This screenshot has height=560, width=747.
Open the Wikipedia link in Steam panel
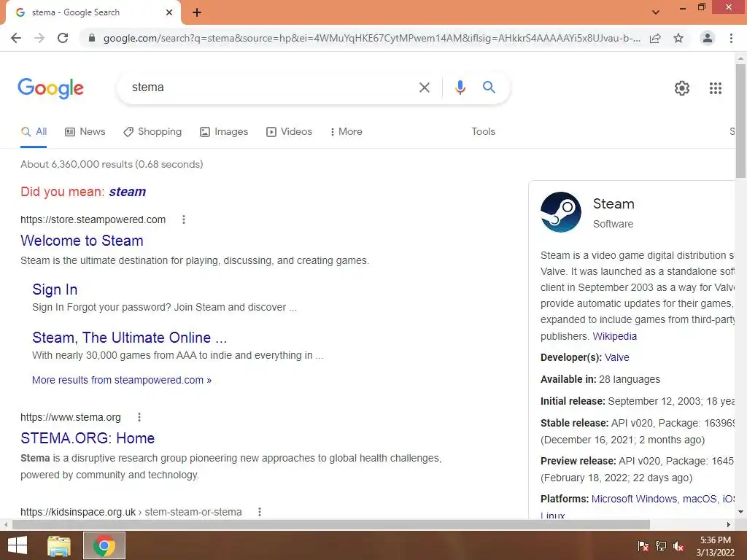[614, 336]
